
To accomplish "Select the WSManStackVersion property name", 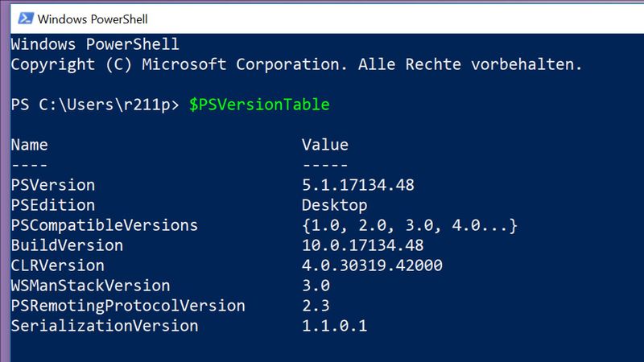I will pos(90,286).
